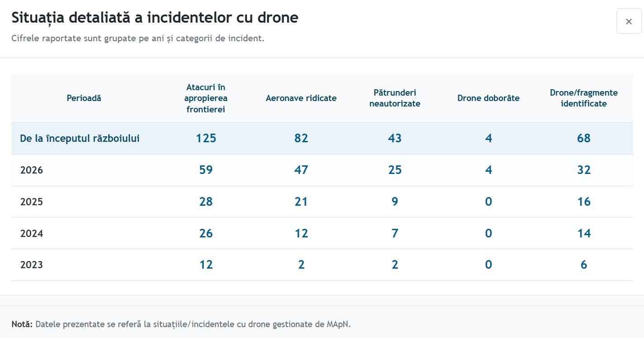Image resolution: width=644 pixels, height=338 pixels.
Task: Click the Perioadă column header
Action: [x=84, y=98]
